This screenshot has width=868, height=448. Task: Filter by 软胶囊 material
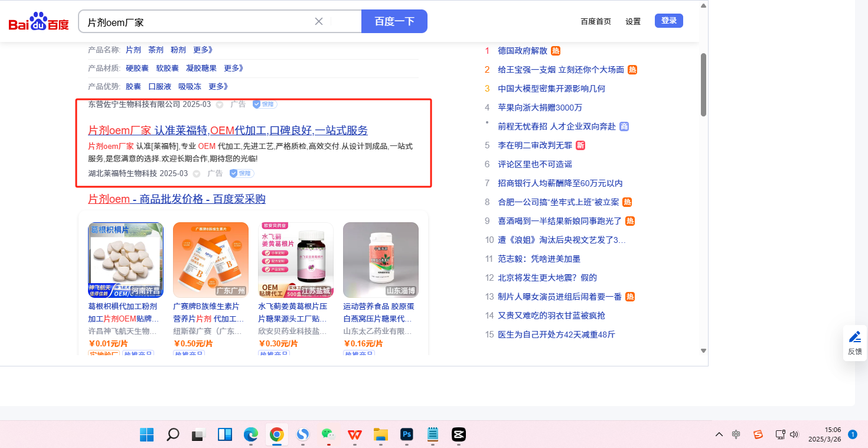pyautogui.click(x=167, y=68)
